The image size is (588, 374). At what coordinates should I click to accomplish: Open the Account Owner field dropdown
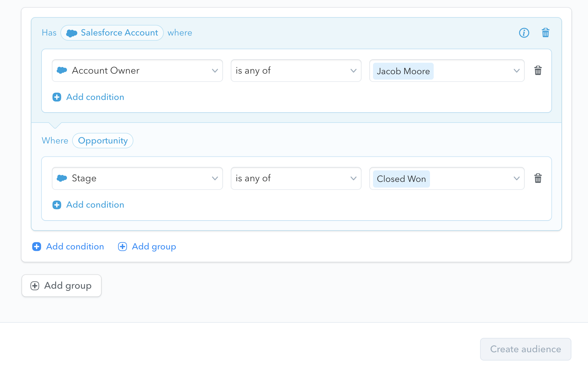tap(137, 71)
